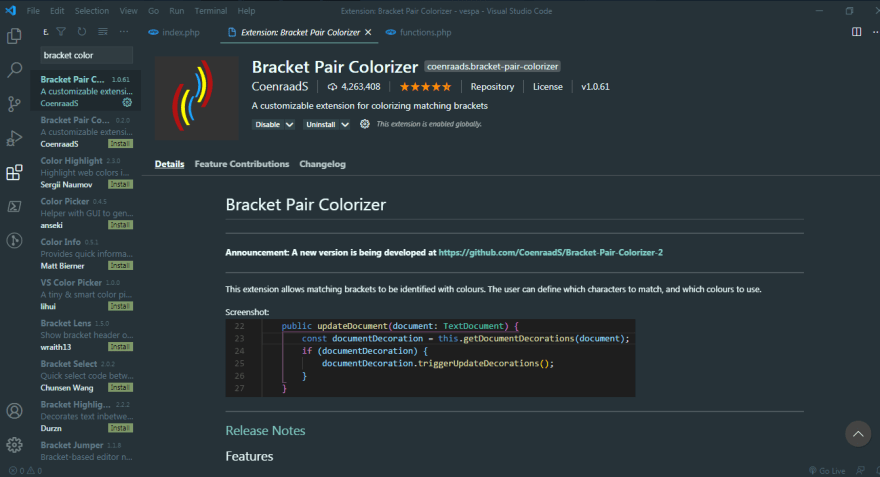Open the Source Control view
The image size is (880, 477).
pyautogui.click(x=14, y=104)
